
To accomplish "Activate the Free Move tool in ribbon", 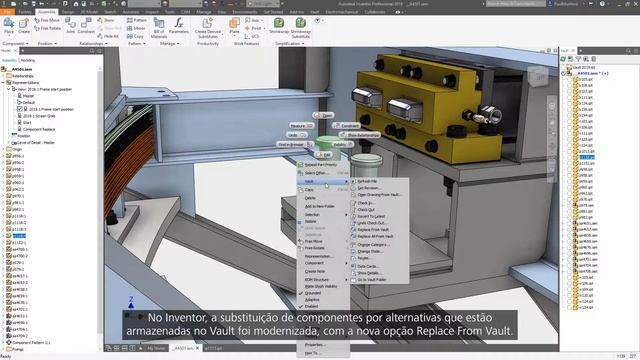I will (x=47, y=20).
